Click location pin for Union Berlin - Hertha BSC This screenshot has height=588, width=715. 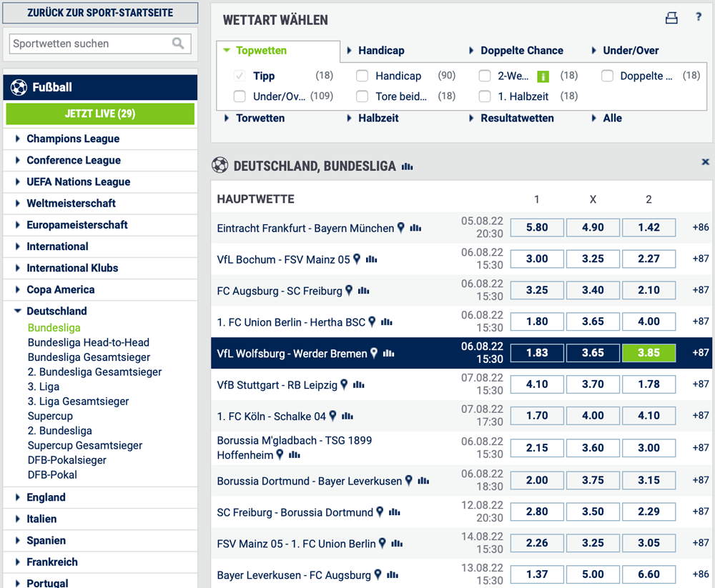tap(372, 322)
